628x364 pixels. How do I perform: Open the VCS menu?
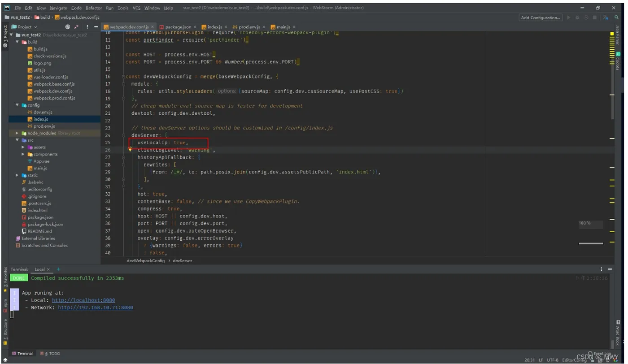(x=136, y=8)
